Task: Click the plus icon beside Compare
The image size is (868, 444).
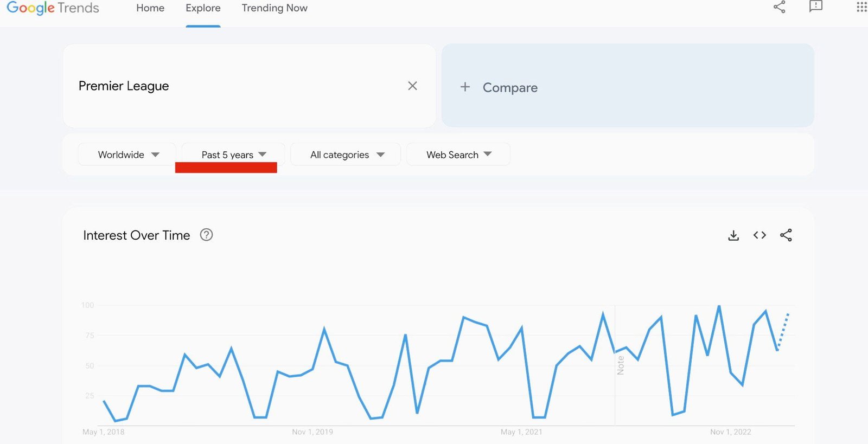Action: 465,87
